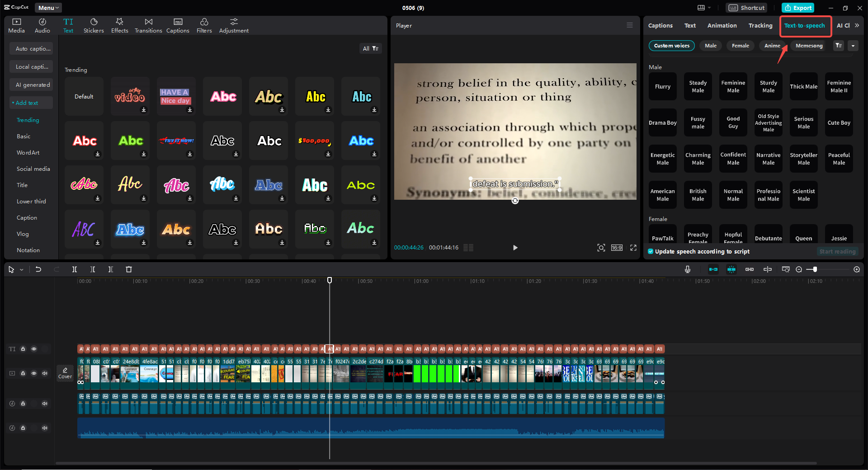Delete the selected clip with trash icon
The height and width of the screenshot is (470, 868).
(x=129, y=269)
